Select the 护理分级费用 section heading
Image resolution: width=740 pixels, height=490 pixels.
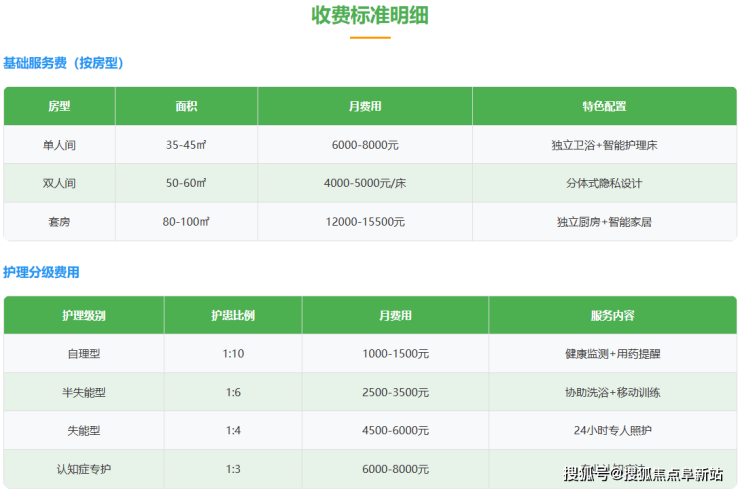coord(41,272)
